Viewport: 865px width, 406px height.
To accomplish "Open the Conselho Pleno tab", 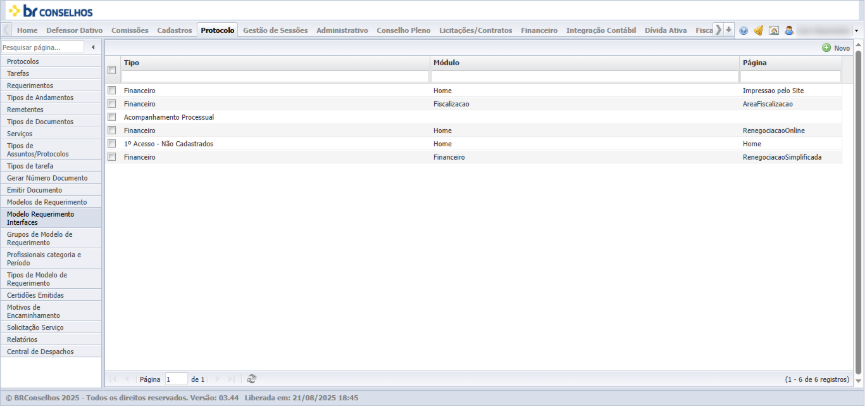I will 403,30.
